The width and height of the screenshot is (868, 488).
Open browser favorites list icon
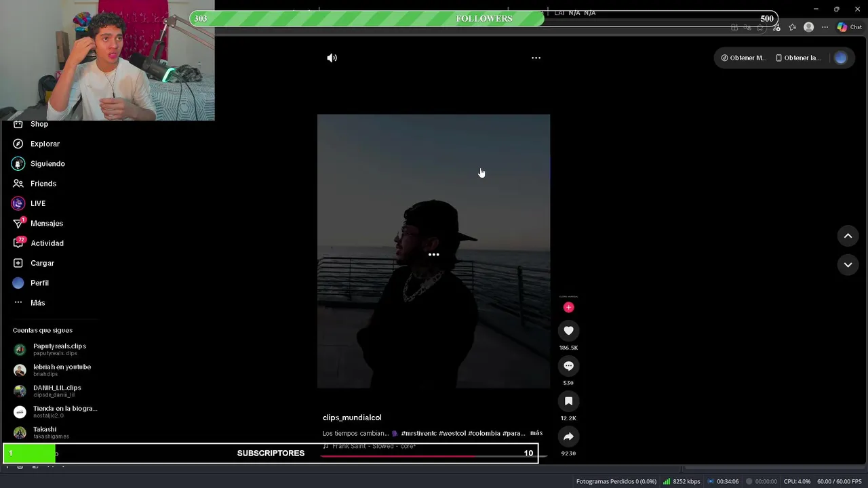(792, 27)
